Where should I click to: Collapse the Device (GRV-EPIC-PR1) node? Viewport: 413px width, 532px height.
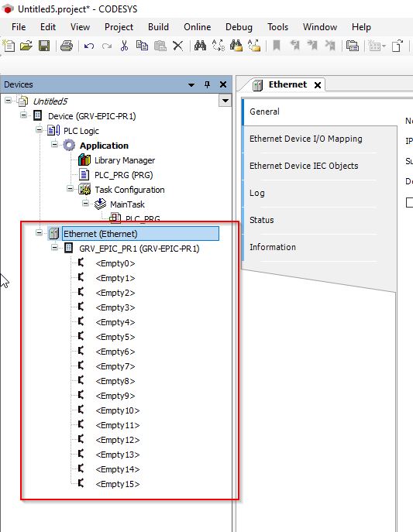tap(23, 115)
